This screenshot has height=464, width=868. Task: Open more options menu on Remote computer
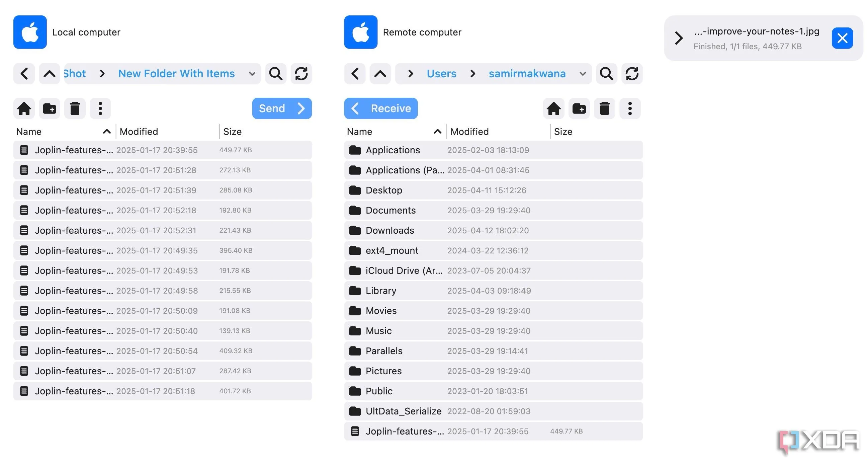pyautogui.click(x=630, y=108)
